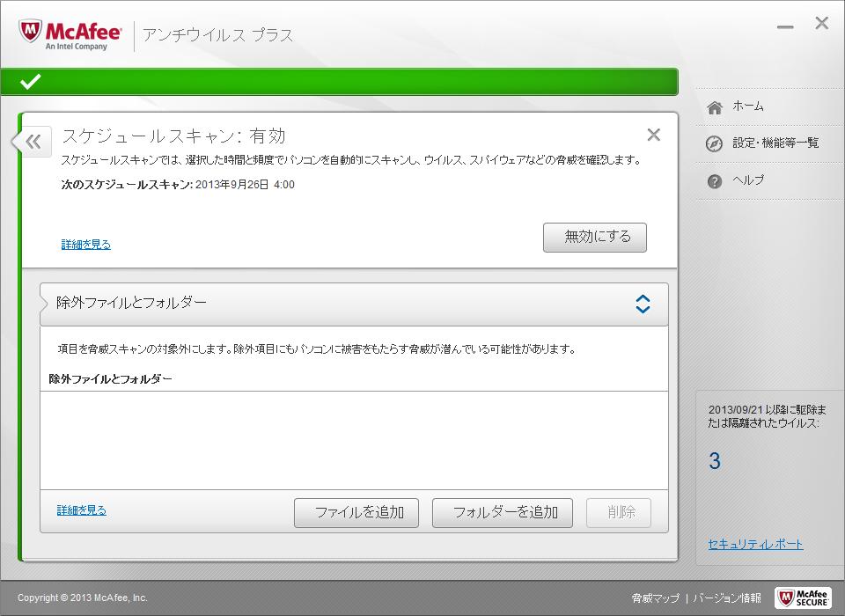Open the セキュリティレポート link
This screenshot has height=616, width=845.
click(755, 545)
